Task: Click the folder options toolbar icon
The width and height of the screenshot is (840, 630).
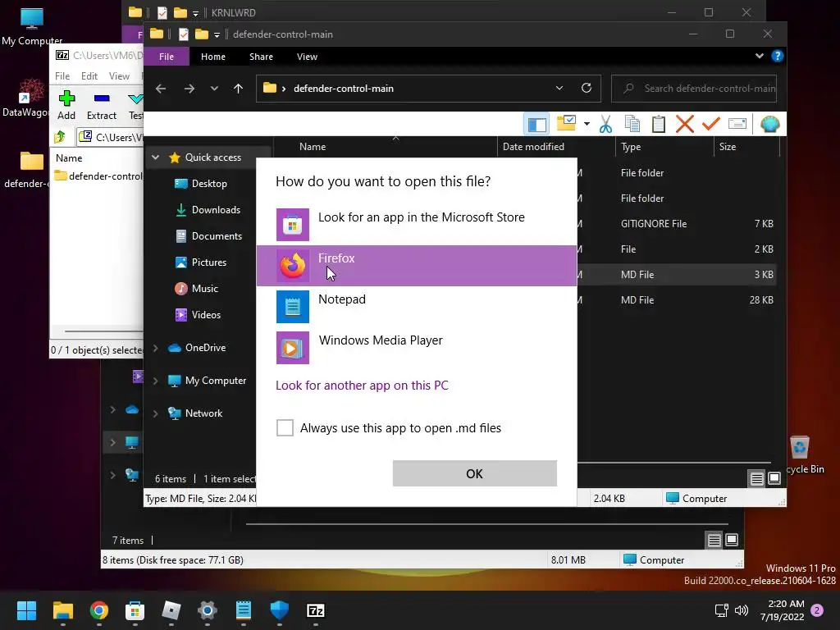Action: (x=566, y=124)
